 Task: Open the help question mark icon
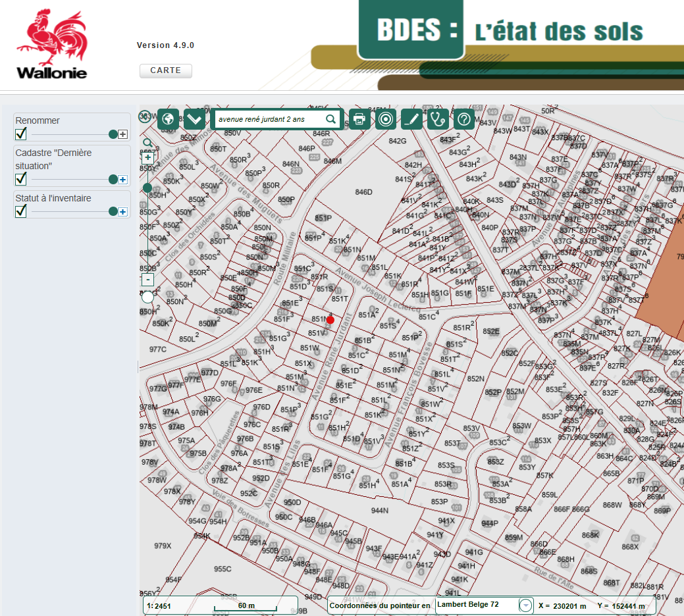tap(465, 119)
